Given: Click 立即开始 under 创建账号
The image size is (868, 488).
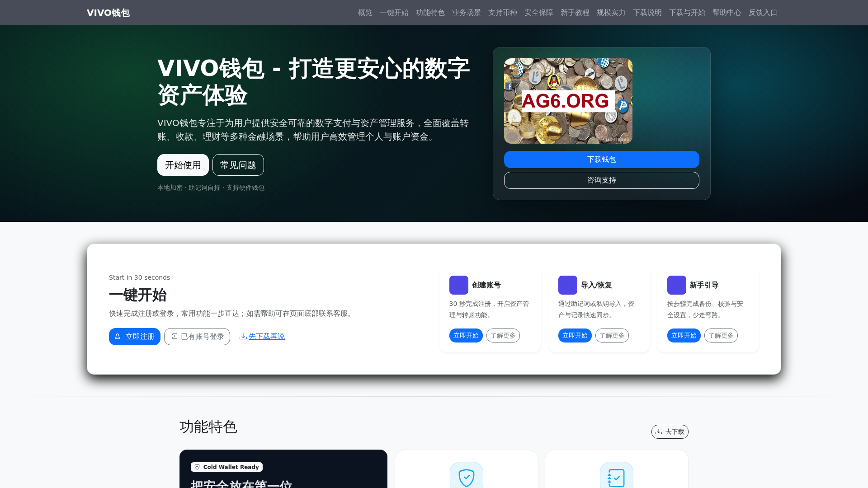Looking at the screenshot, I should coord(466,336).
